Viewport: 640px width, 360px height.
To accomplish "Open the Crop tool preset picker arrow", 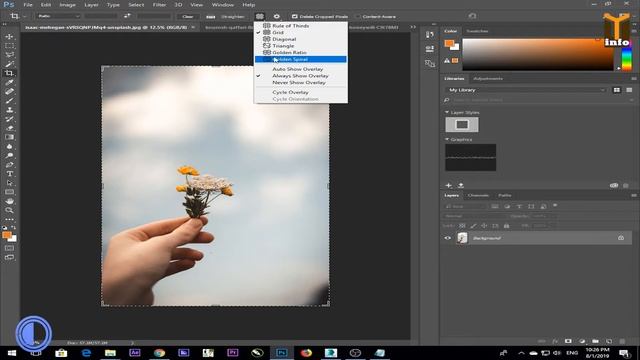I will (x=24, y=17).
